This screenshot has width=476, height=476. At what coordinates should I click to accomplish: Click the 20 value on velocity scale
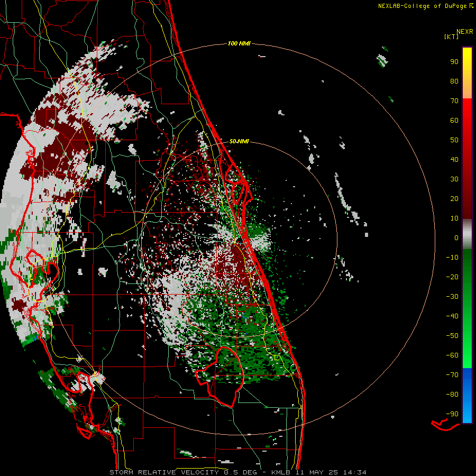454,199
